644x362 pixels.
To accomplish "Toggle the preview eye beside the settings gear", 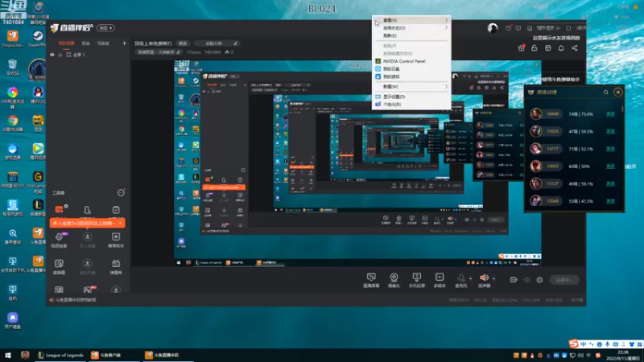I will tap(526, 280).
